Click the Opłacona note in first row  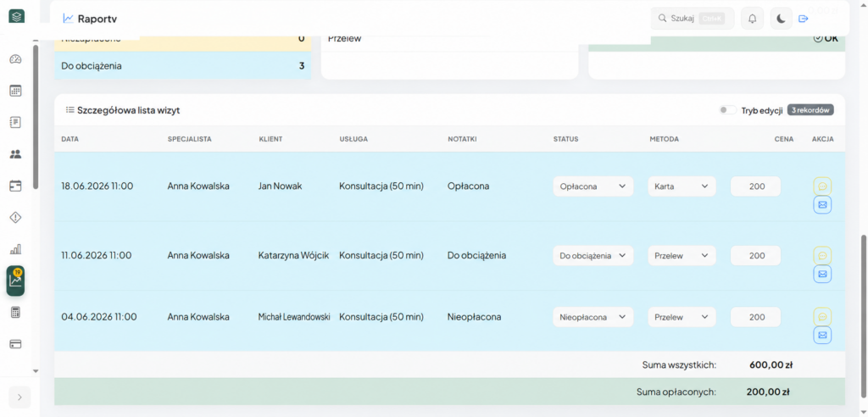coord(468,186)
